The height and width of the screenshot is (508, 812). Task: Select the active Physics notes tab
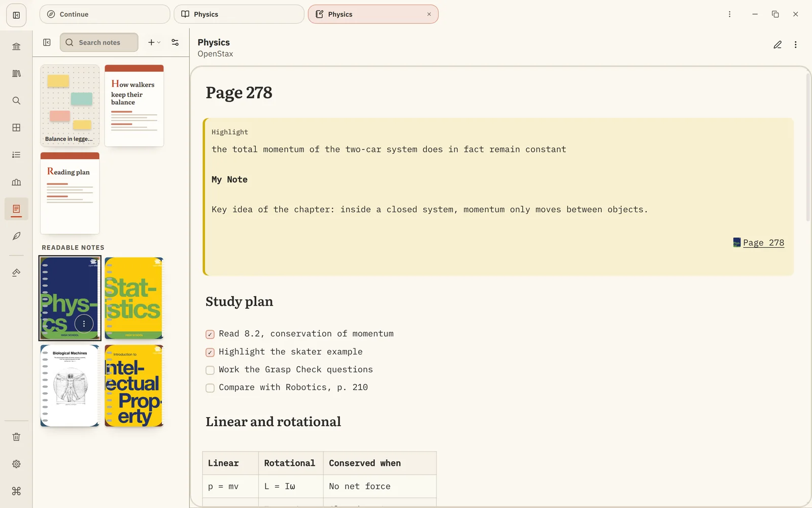(373, 14)
